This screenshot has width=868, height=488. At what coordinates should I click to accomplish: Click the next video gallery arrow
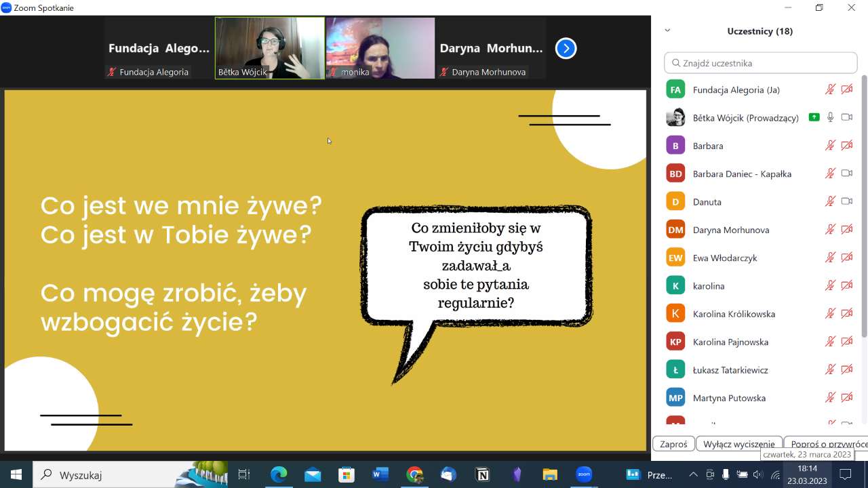566,48
